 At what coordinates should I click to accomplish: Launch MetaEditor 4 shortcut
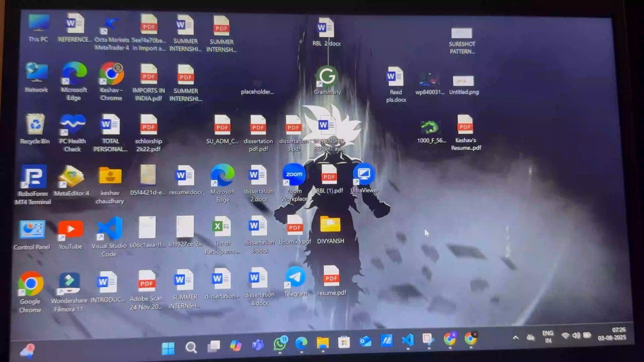pos(71,181)
